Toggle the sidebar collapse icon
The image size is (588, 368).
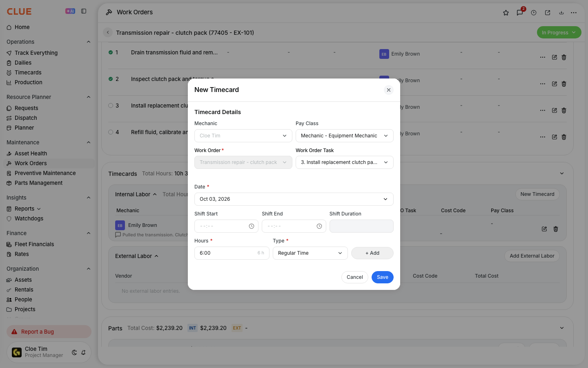click(x=84, y=11)
